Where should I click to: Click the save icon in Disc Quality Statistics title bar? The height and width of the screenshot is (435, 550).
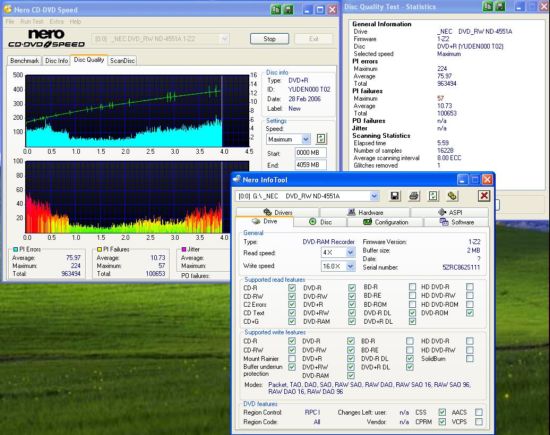[500, 6]
